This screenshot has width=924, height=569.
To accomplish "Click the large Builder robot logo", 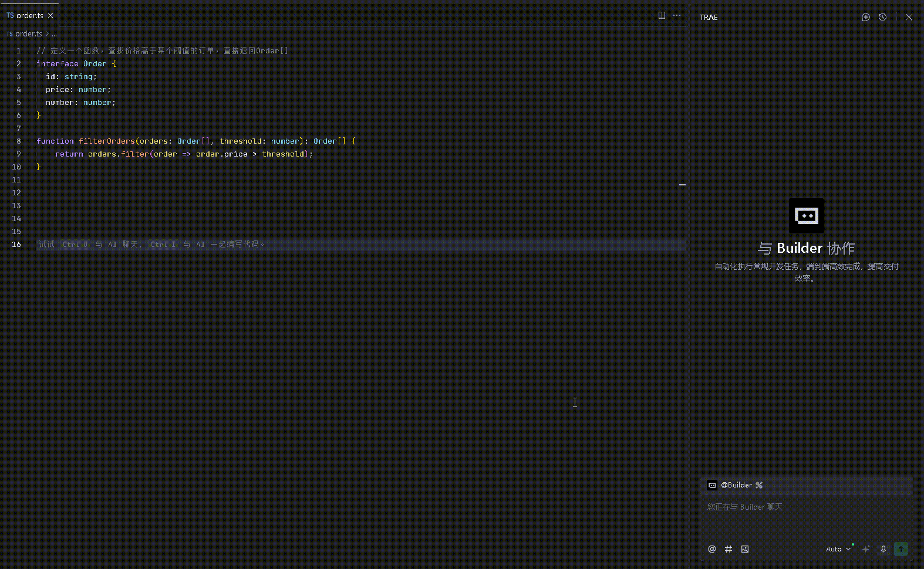I will [x=806, y=216].
